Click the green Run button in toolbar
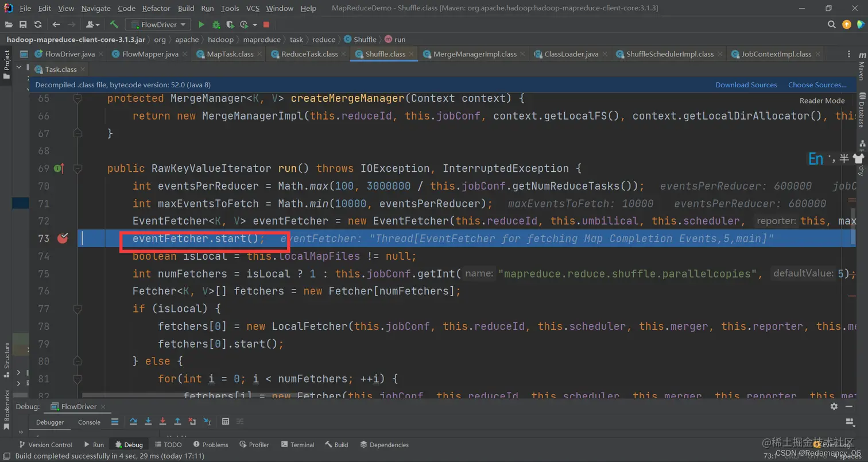Image resolution: width=868 pixels, height=462 pixels. pyautogui.click(x=201, y=25)
